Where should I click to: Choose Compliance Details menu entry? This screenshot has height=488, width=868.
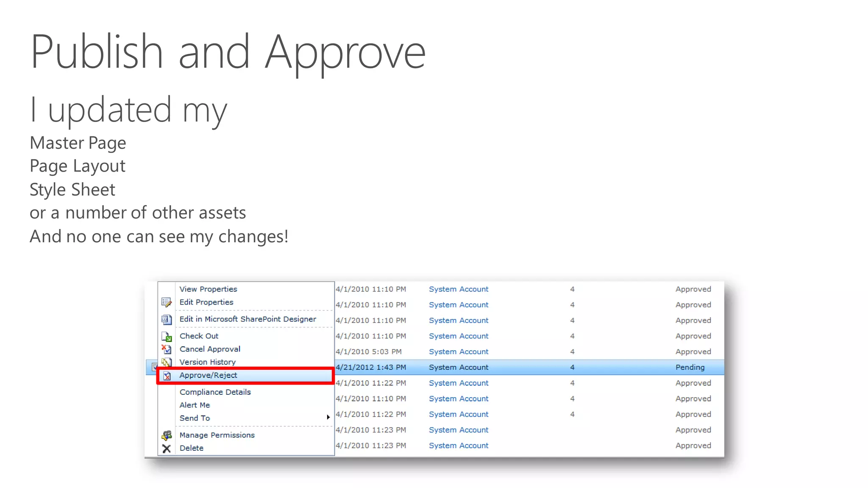(215, 392)
